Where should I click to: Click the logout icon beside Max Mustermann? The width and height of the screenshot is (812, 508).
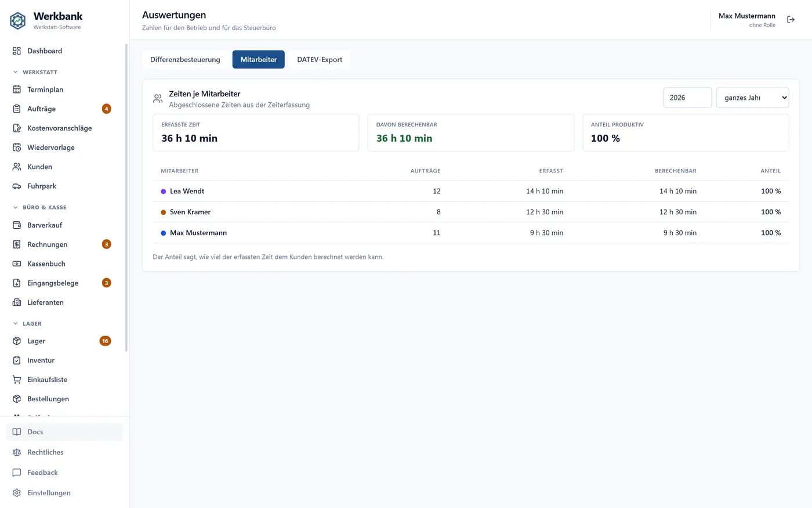(791, 20)
